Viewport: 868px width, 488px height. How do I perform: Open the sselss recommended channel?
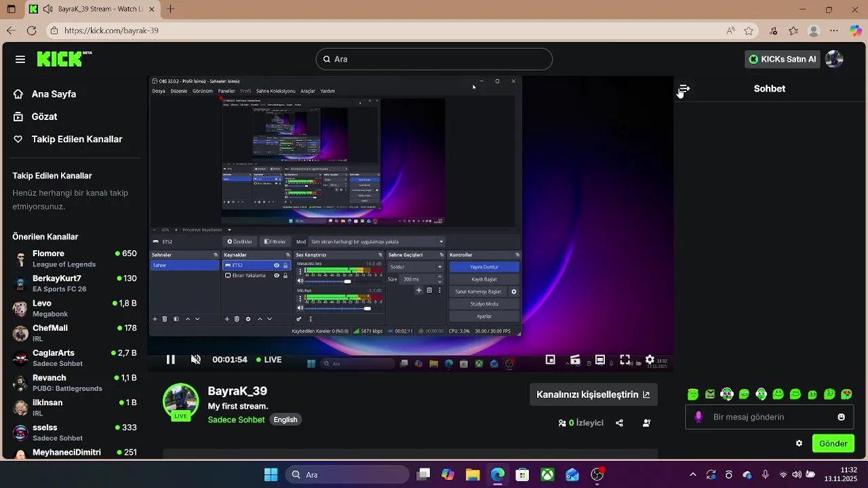[x=75, y=432]
